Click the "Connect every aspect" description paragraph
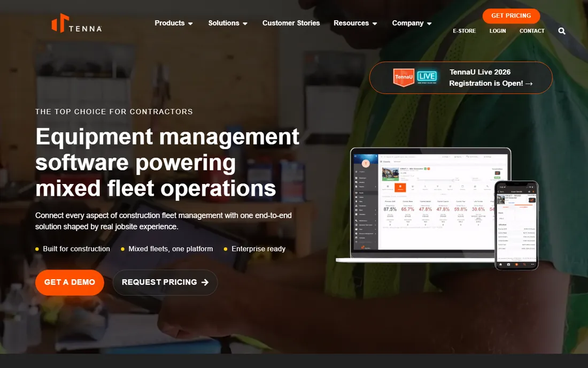 (x=164, y=221)
